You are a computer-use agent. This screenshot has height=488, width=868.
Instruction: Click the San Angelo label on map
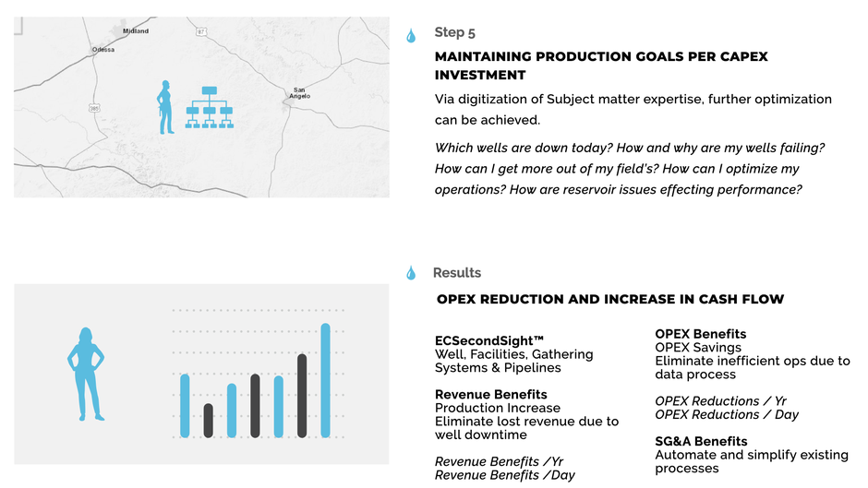299,93
